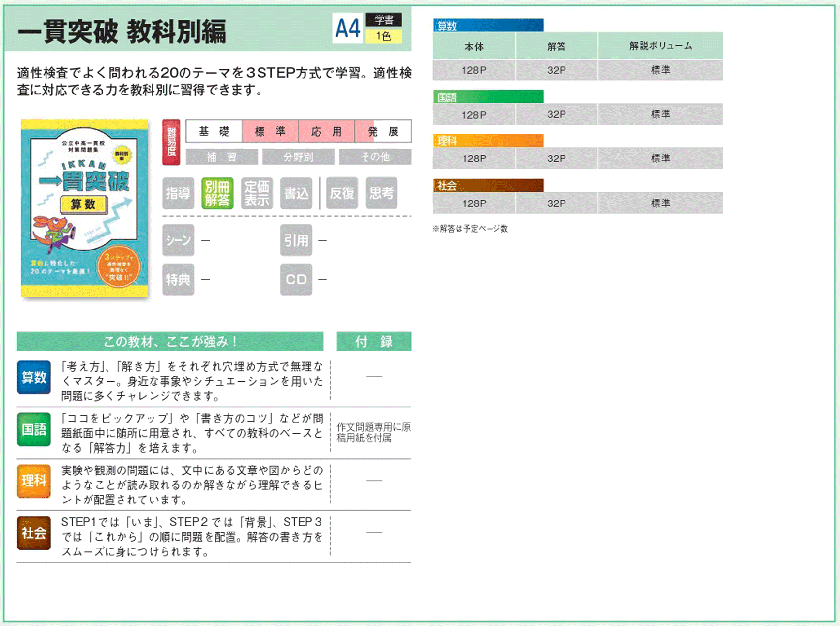Viewport: 840px width, 626px height.
Task: Toggle the 基礎 difficulty level cell
Action: 214,131
